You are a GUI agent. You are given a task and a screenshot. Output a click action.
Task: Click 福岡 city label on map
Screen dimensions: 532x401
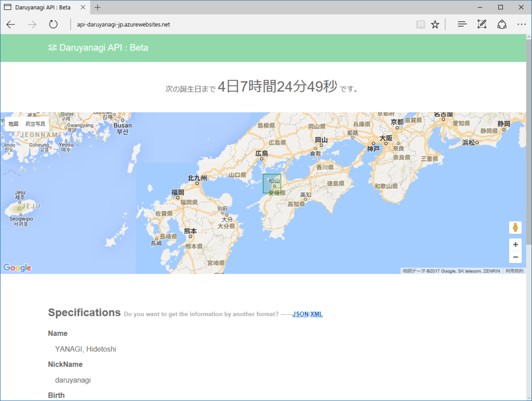pos(178,192)
